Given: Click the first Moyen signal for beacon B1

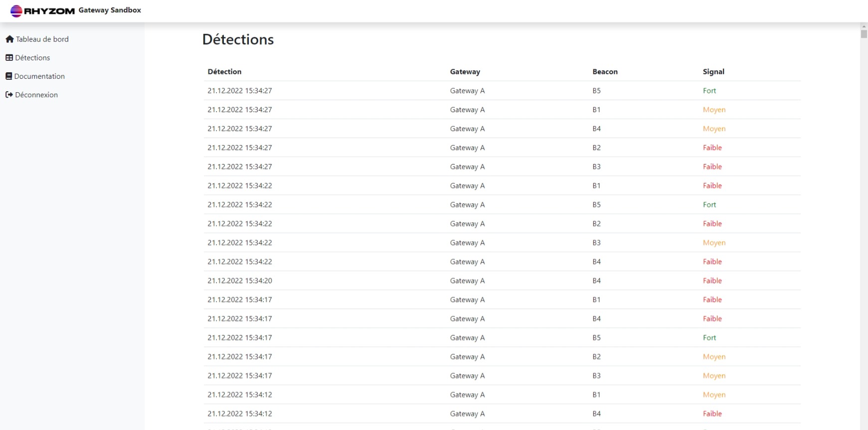Looking at the screenshot, I should (714, 110).
